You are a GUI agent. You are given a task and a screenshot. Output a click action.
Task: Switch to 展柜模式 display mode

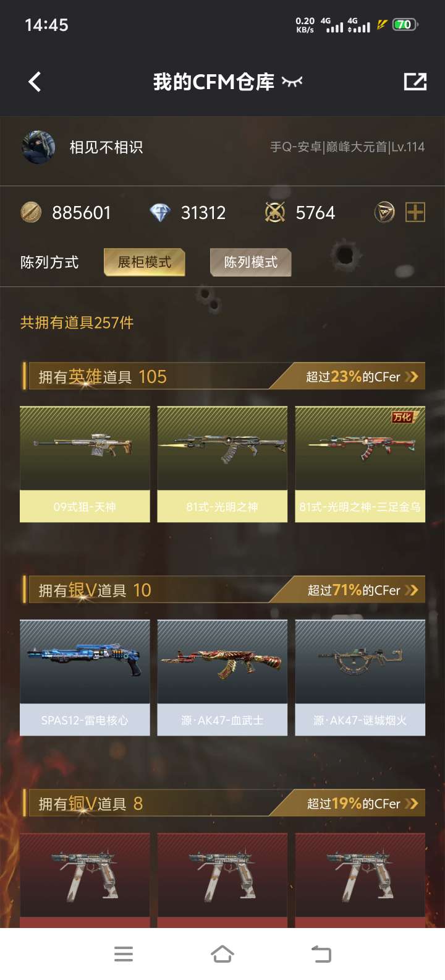click(x=145, y=262)
